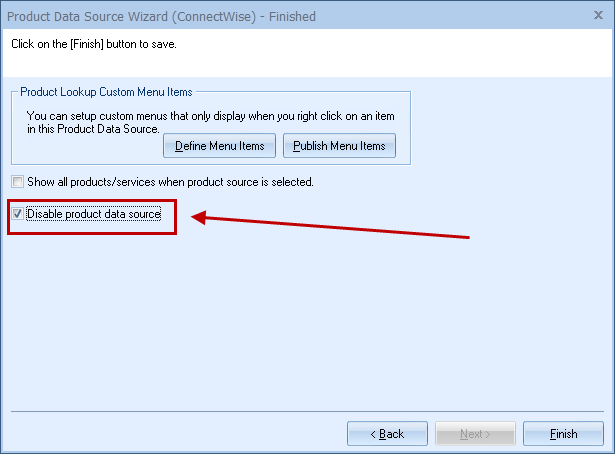Image resolution: width=615 pixels, height=454 pixels.
Task: Enable the Show all products/services checkbox
Action: (x=17, y=182)
